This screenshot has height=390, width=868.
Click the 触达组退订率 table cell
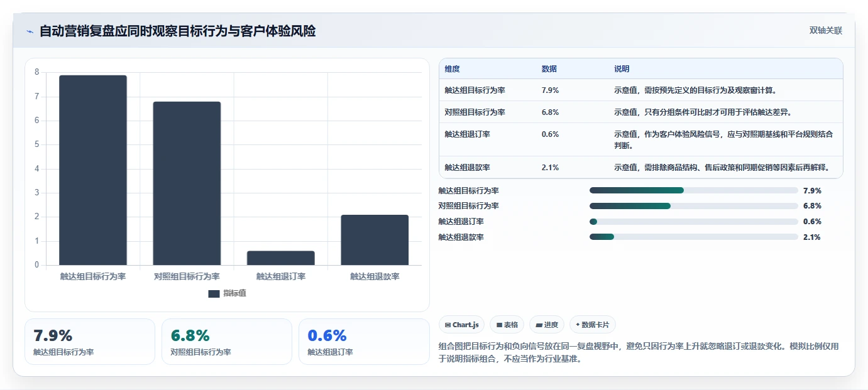pyautogui.click(x=467, y=134)
